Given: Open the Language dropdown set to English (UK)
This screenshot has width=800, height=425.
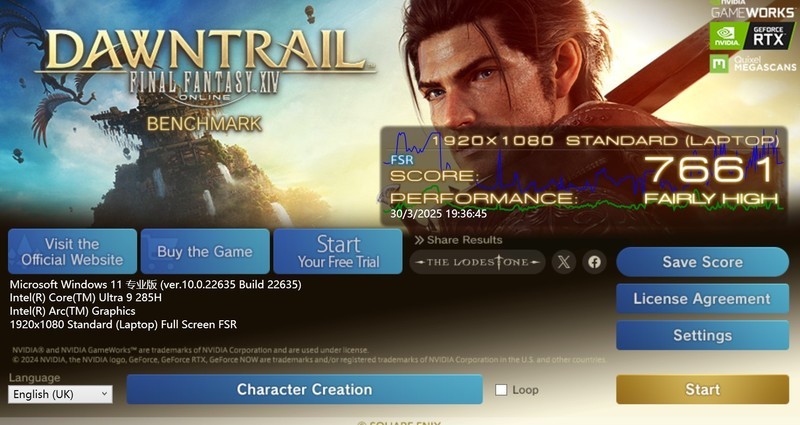Looking at the screenshot, I should point(60,394).
